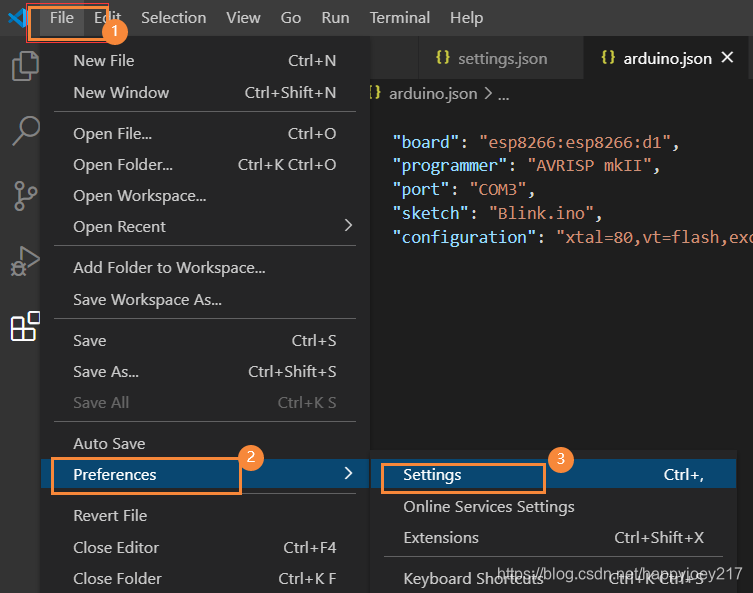Expand the Open Recent submenu arrow
The height and width of the screenshot is (593, 753).
click(348, 225)
